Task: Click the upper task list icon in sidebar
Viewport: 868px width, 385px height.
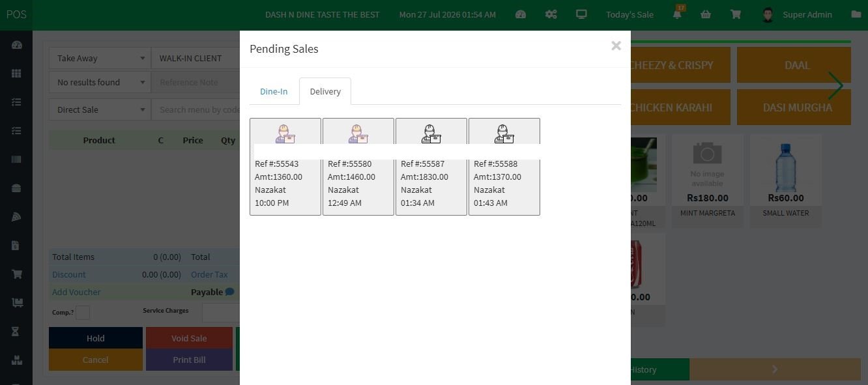Action: coord(17,102)
